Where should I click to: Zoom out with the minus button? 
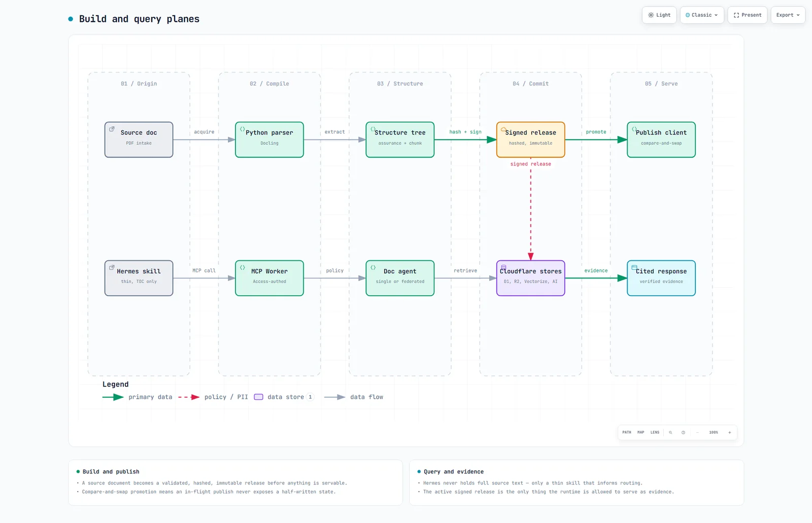[697, 433]
